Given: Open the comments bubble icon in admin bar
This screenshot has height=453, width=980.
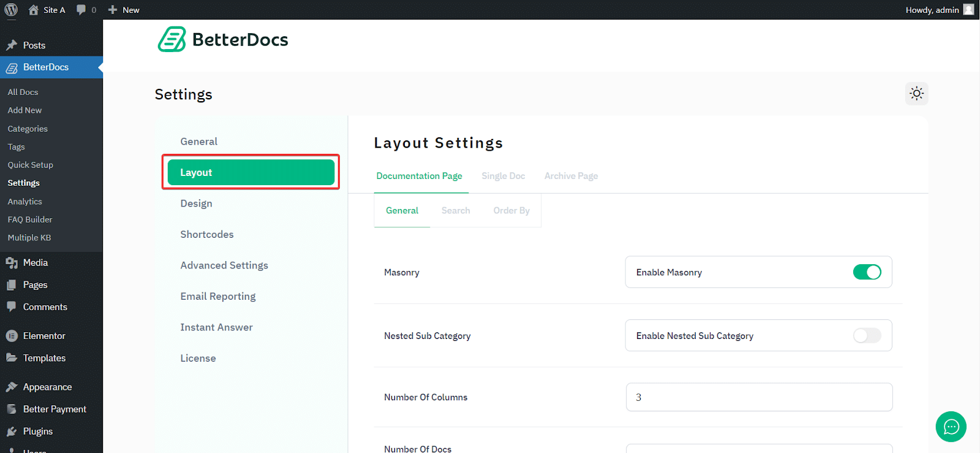Looking at the screenshot, I should tap(81, 10).
